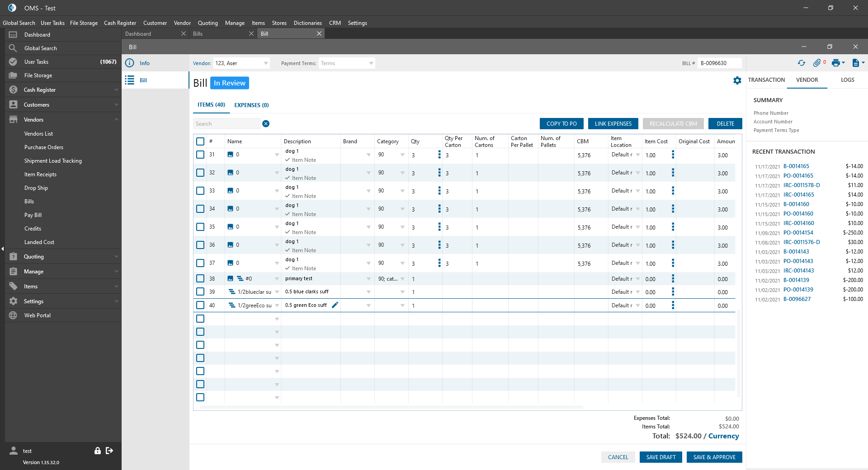Click the printer icon
The height and width of the screenshot is (470, 868).
point(835,63)
